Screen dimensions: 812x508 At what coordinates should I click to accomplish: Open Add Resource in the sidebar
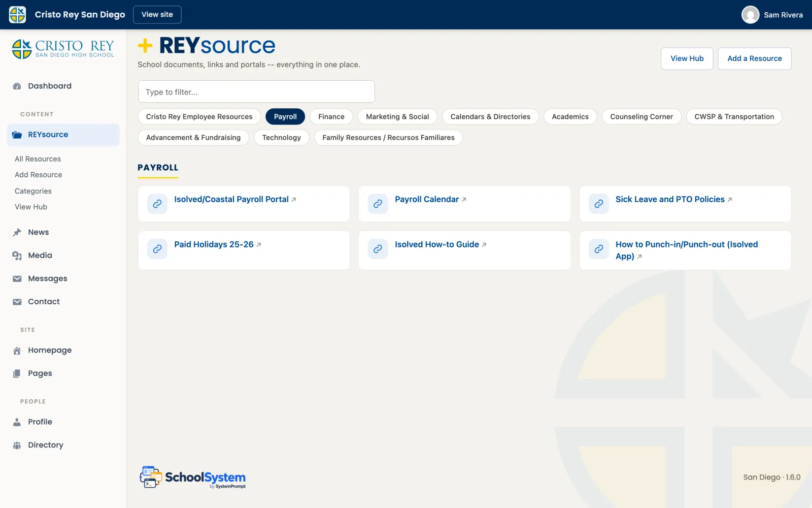pos(39,175)
